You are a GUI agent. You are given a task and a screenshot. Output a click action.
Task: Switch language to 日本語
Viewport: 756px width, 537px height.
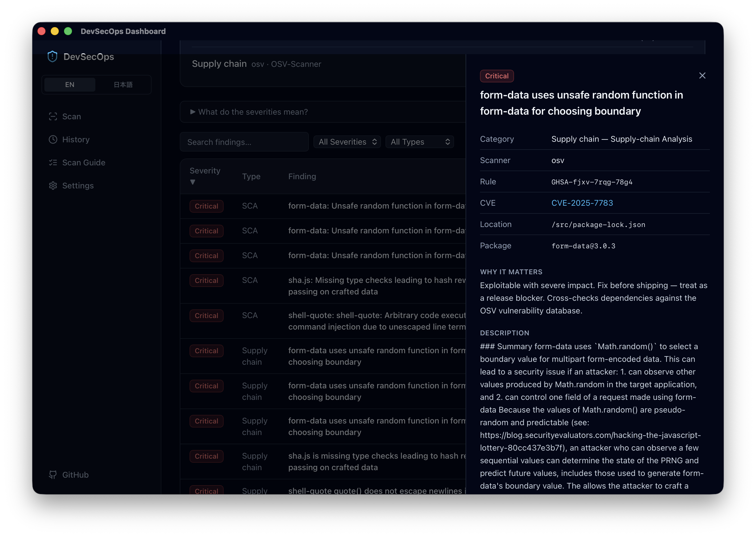(123, 85)
